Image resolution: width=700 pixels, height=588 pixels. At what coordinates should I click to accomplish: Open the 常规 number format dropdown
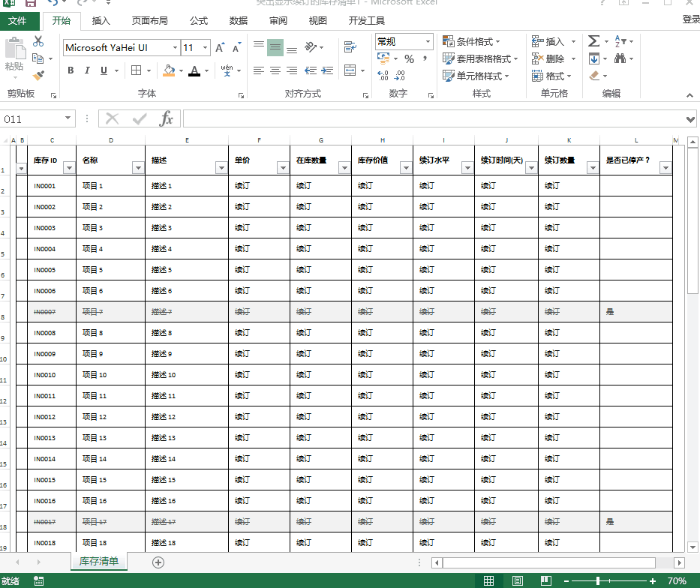(428, 41)
